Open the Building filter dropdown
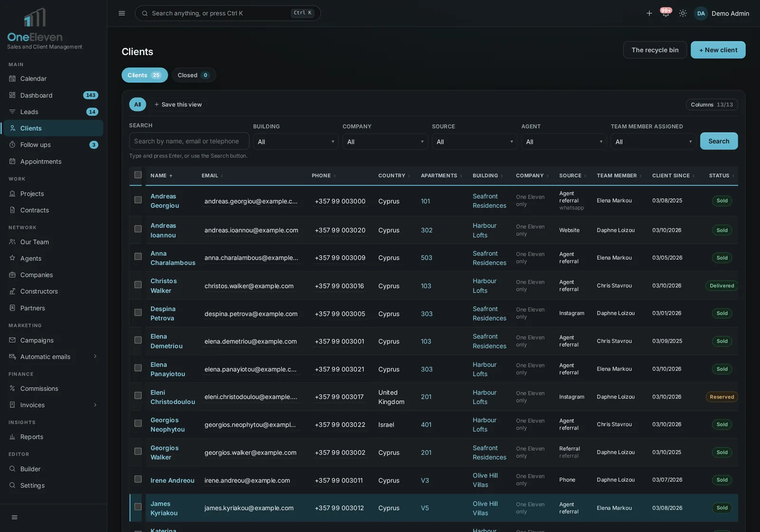The height and width of the screenshot is (532, 760). pos(295,142)
